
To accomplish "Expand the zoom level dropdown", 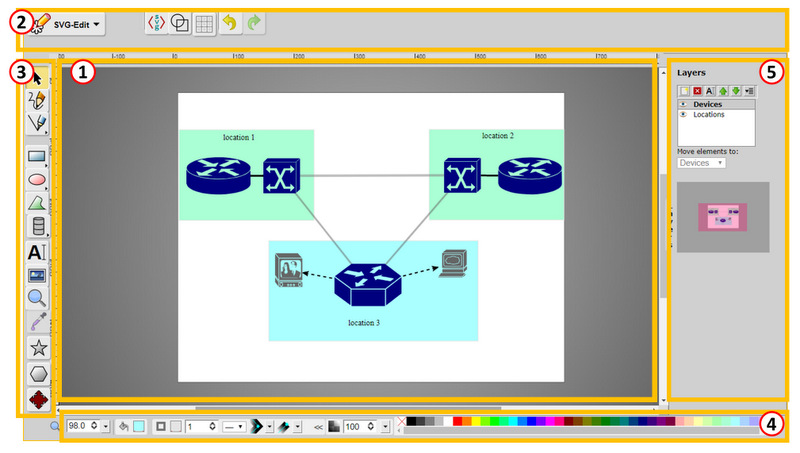I will 105,426.
